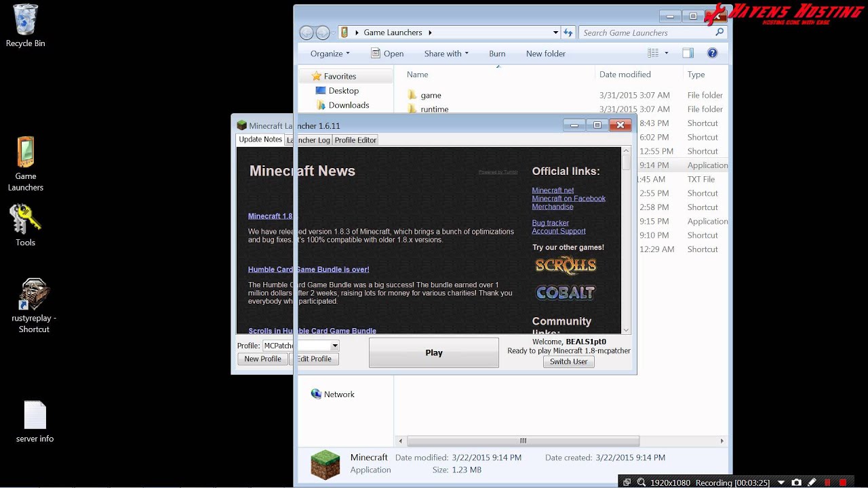Screen dimensions: 868x488
Task: Open Humble Card Game Bundle is over headline
Action: pyautogui.click(x=309, y=269)
